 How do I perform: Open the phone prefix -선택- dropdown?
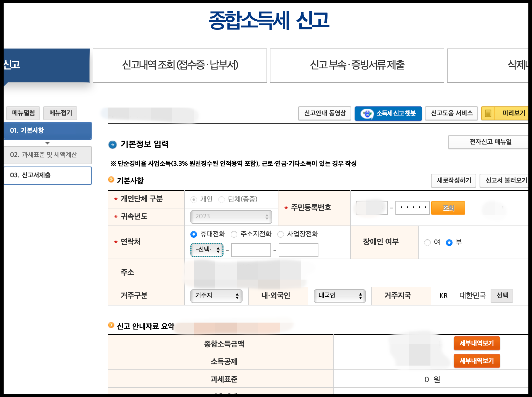[207, 250]
